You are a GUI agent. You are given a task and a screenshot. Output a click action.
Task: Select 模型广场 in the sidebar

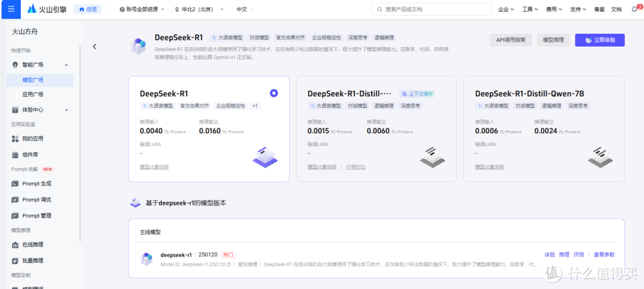pyautogui.click(x=40, y=80)
